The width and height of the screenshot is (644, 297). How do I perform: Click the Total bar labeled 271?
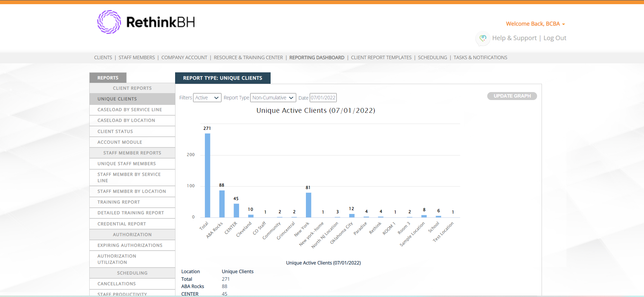point(207,175)
